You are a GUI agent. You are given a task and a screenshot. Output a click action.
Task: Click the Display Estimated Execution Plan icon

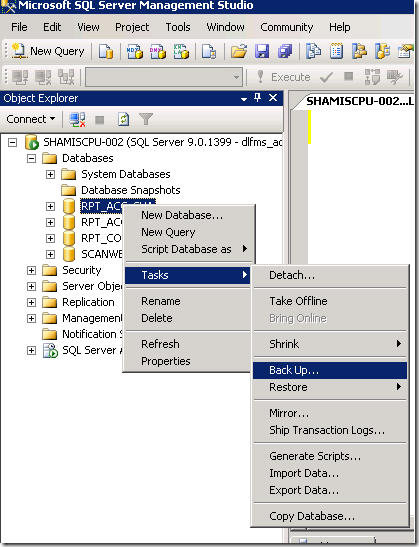click(372, 77)
